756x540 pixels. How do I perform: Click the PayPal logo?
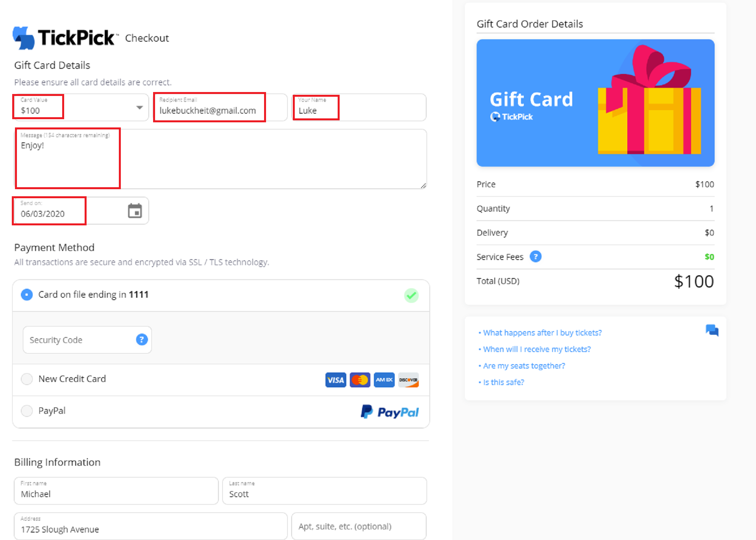[x=390, y=412]
